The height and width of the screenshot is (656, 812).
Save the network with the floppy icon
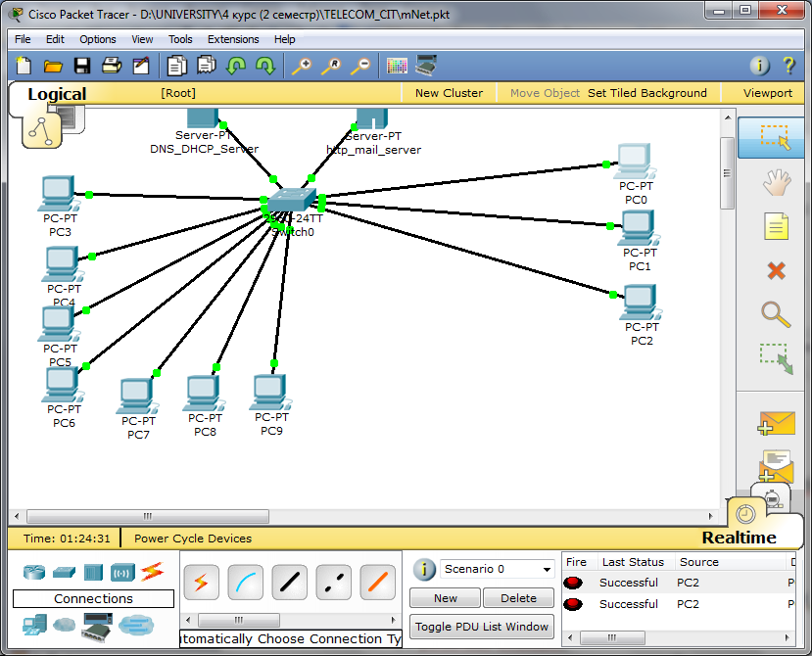point(82,66)
